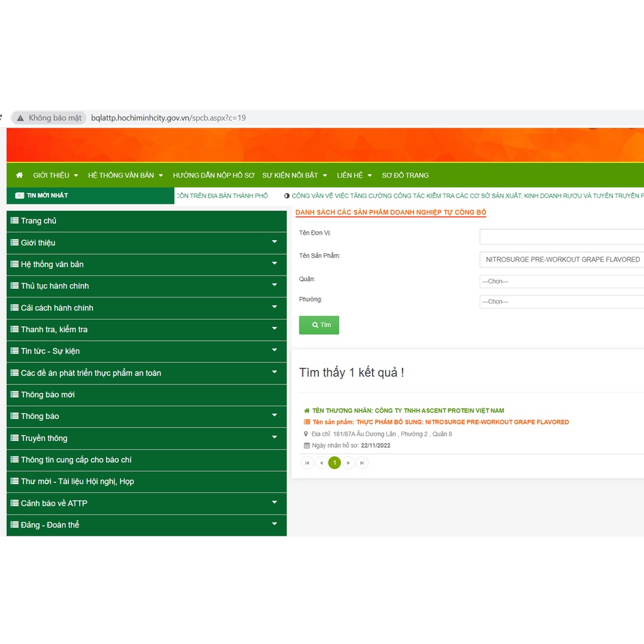Expand the Giới thiệu sidebar section

274,242
